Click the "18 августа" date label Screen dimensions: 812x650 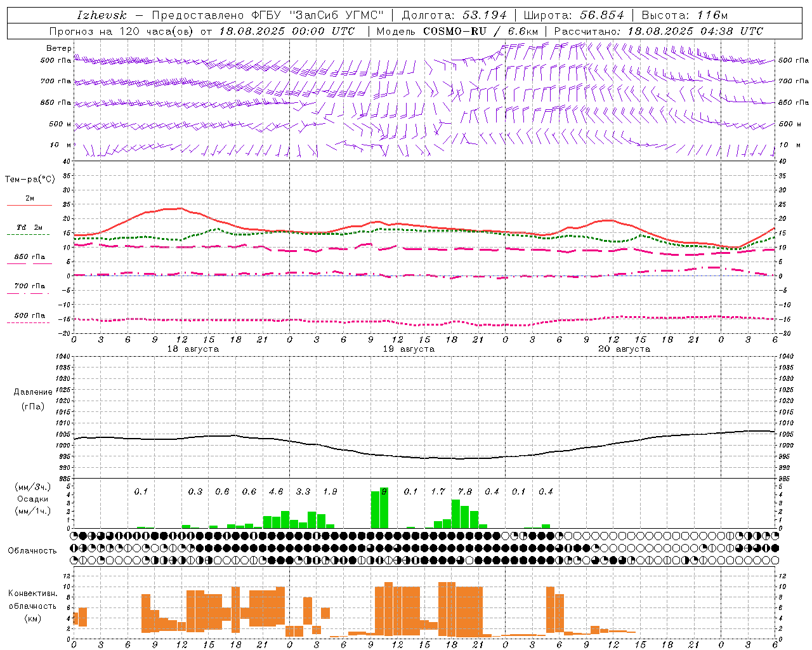(193, 349)
